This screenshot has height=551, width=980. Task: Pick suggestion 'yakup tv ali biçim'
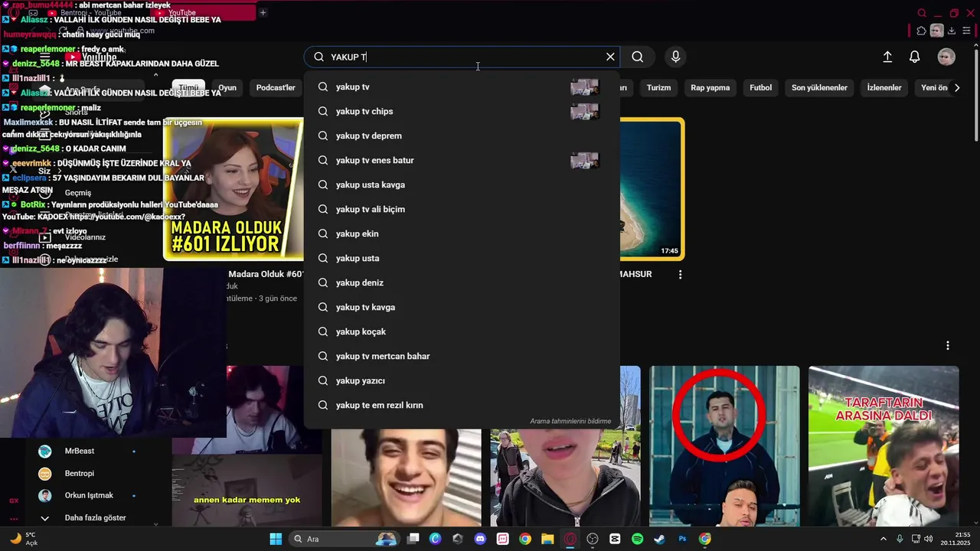pos(462,209)
